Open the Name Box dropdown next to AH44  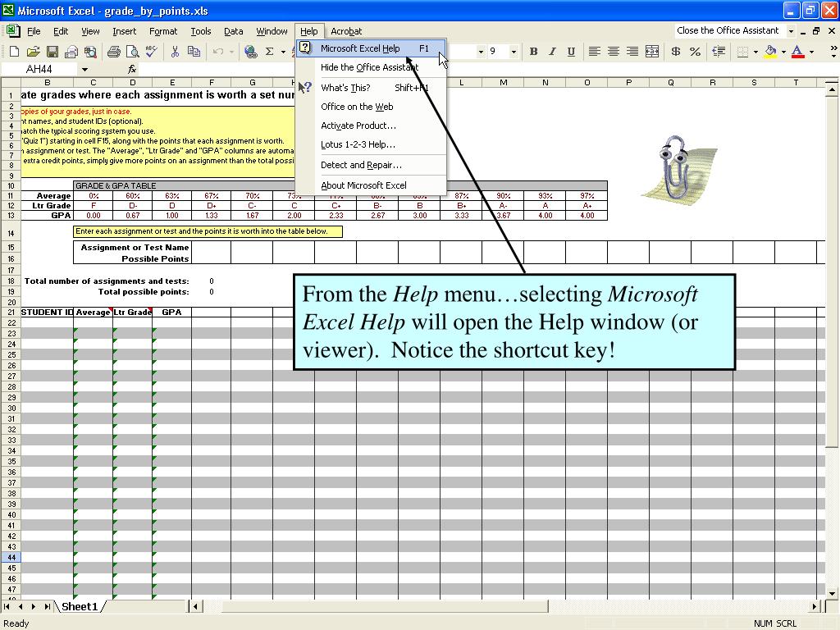click(x=84, y=69)
